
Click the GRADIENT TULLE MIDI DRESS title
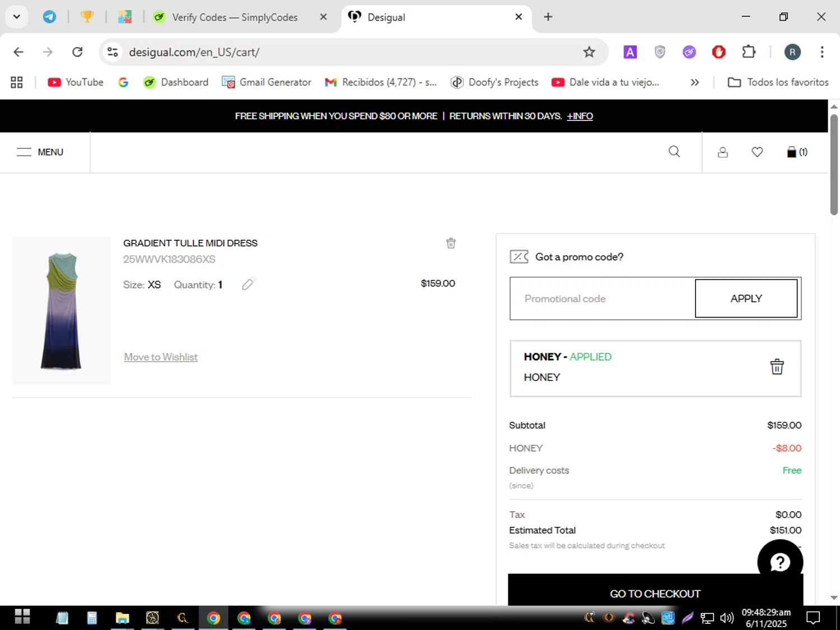pyautogui.click(x=190, y=243)
